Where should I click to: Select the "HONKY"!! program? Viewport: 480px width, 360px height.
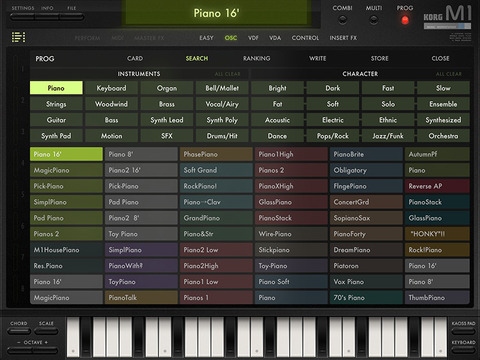click(x=437, y=234)
